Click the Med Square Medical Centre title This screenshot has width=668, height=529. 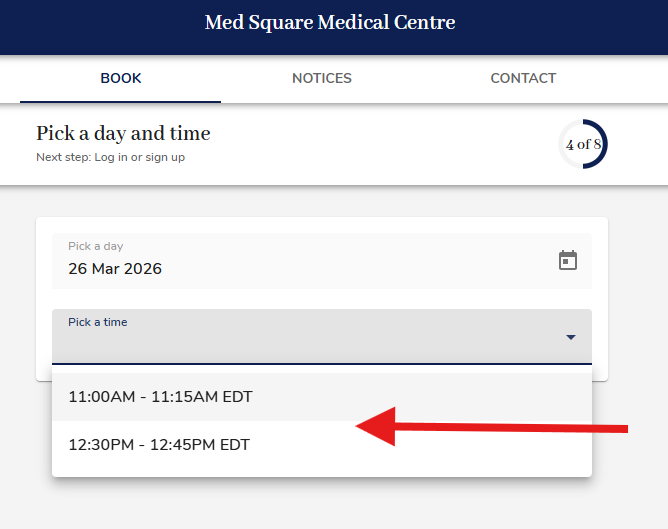coord(330,23)
